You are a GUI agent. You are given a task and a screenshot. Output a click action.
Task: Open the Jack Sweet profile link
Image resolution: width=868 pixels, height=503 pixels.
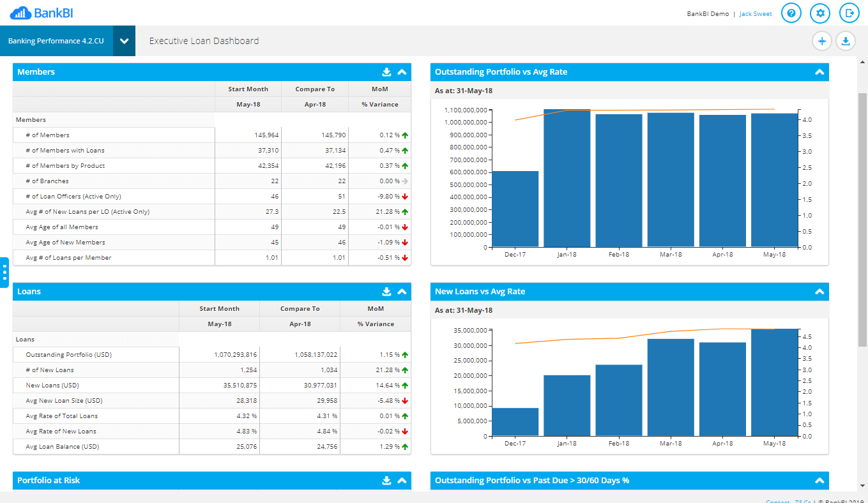(755, 13)
